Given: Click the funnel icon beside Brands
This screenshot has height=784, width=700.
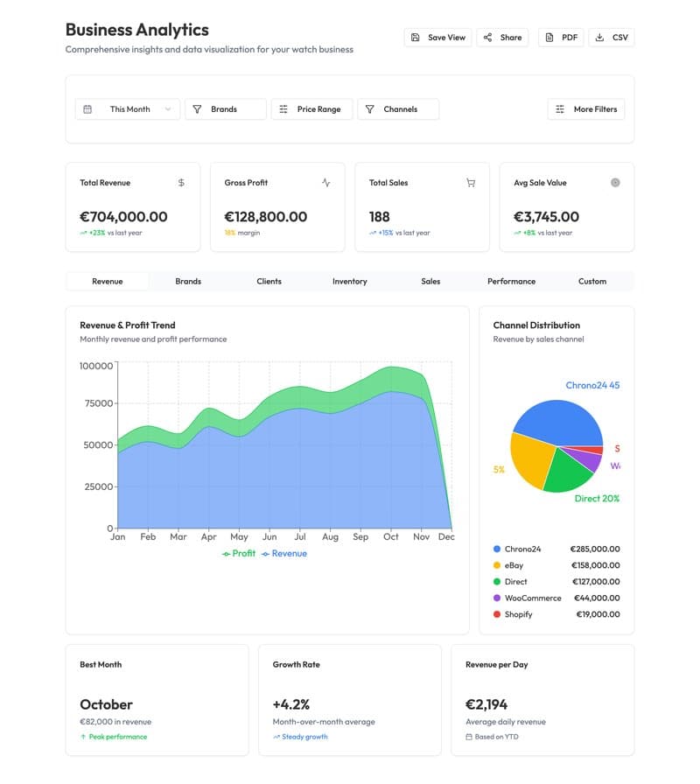Looking at the screenshot, I should pos(197,109).
